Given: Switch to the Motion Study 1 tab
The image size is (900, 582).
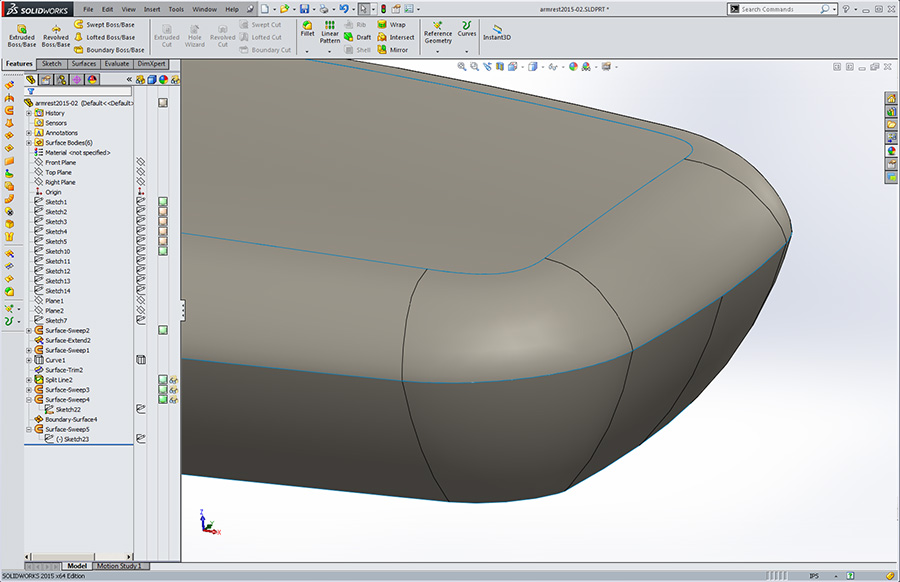Looking at the screenshot, I should [121, 566].
